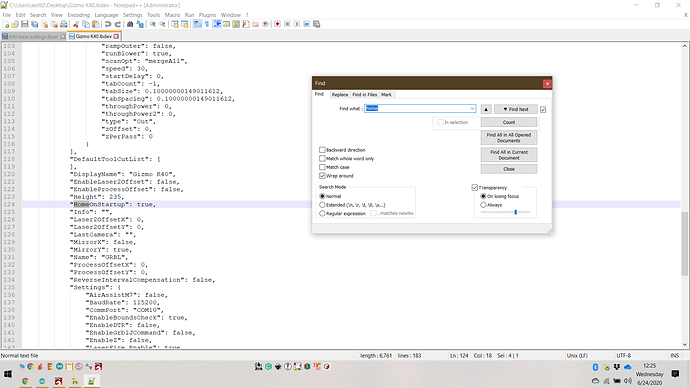The height and width of the screenshot is (388, 690).
Task: Click the Save Recorded Macro toolbar icon
Action: tap(316, 24)
